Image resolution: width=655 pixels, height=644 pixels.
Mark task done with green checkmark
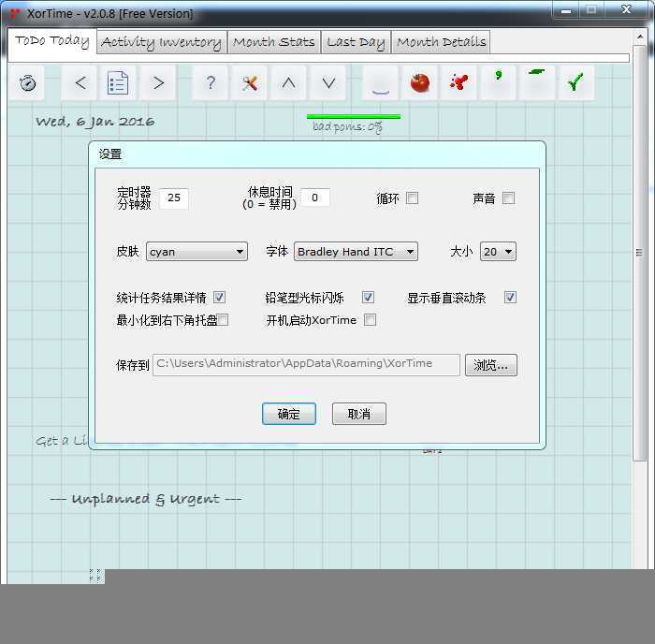click(x=575, y=82)
